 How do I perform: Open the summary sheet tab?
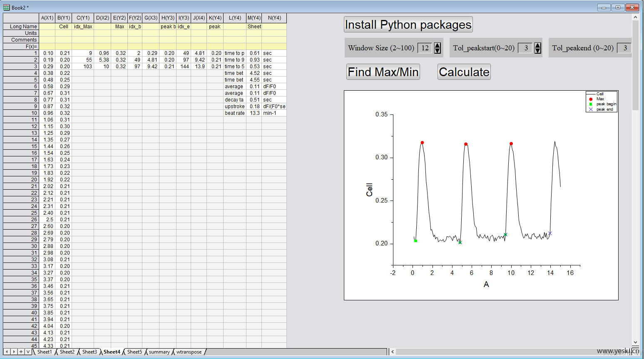(x=159, y=352)
